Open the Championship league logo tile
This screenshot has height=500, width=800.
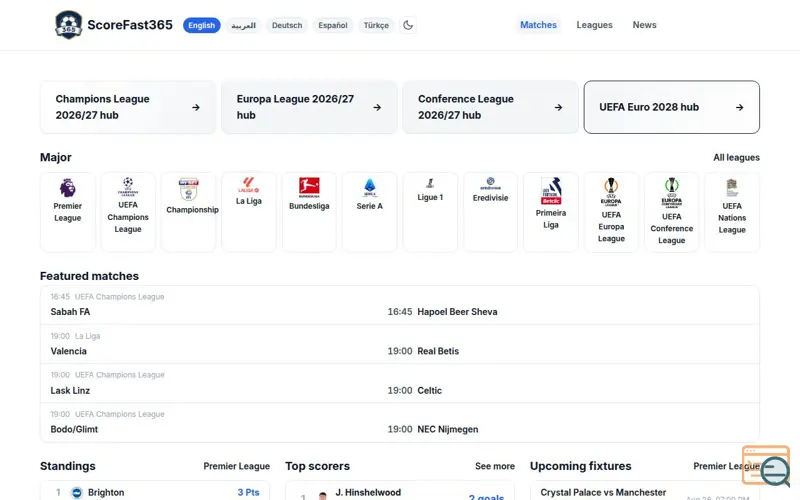point(189,212)
